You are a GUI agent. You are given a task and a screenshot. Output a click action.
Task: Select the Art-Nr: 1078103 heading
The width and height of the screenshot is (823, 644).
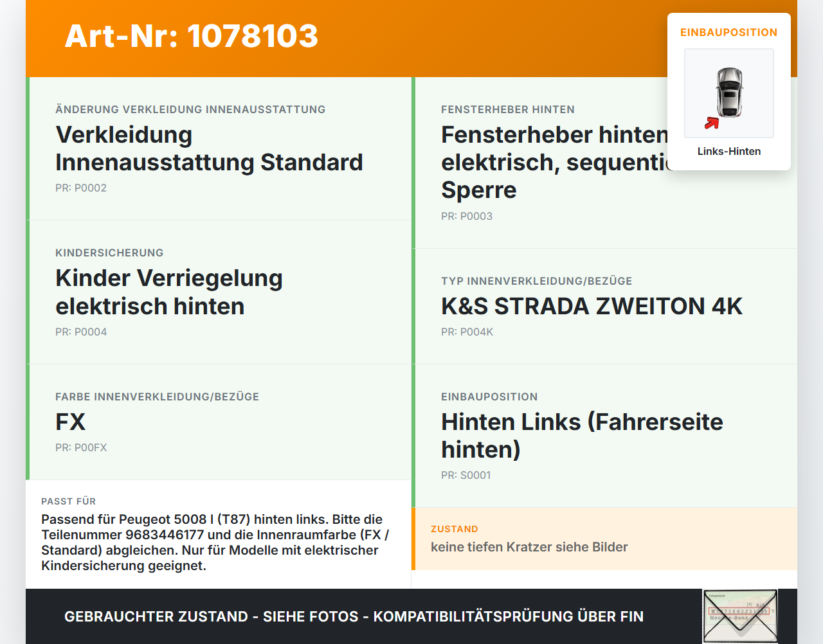192,36
